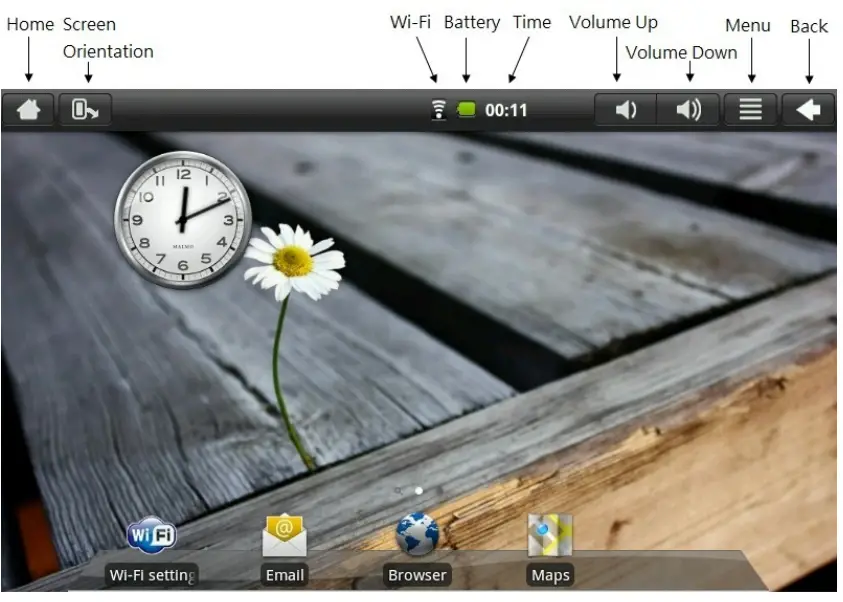Open the Wi-Fi setting app icon
This screenshot has height=602, width=843.
click(x=152, y=535)
